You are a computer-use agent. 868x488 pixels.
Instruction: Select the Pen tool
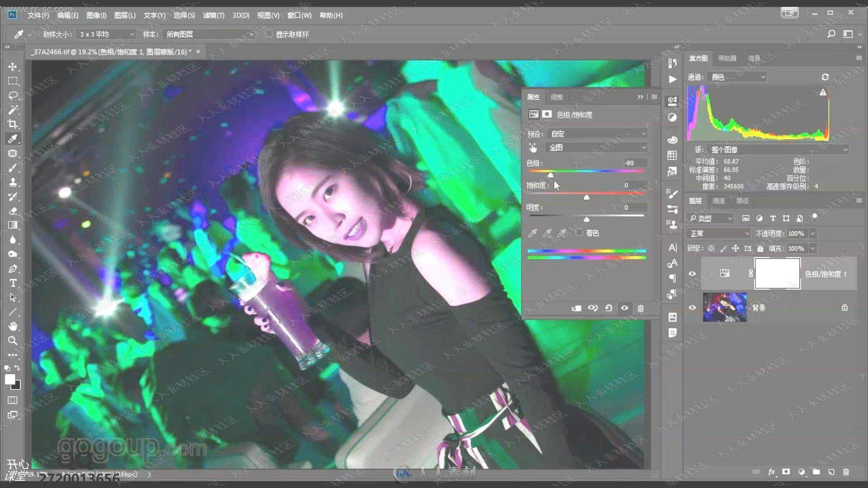pyautogui.click(x=13, y=269)
